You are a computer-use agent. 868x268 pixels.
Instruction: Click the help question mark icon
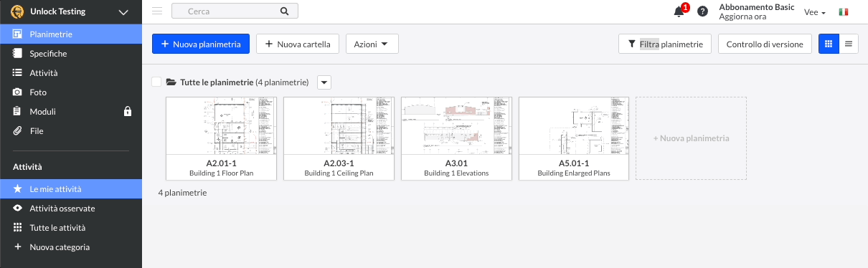[x=702, y=11]
